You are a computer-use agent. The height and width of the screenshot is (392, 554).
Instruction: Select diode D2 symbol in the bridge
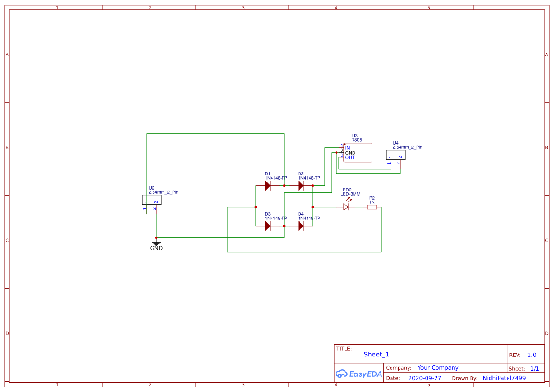pyautogui.click(x=300, y=185)
